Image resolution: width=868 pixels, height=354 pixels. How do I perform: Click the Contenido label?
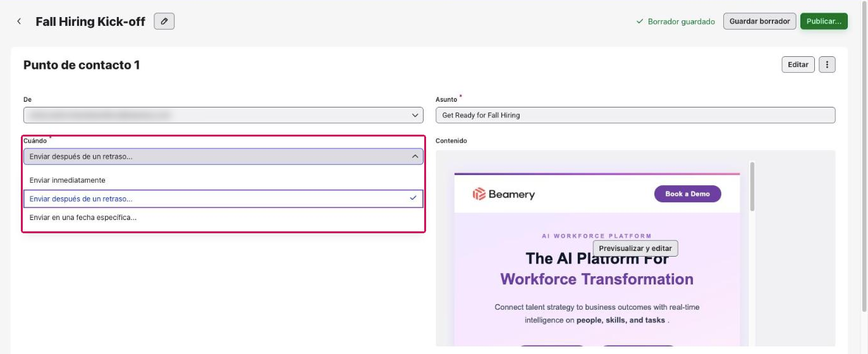(451, 140)
